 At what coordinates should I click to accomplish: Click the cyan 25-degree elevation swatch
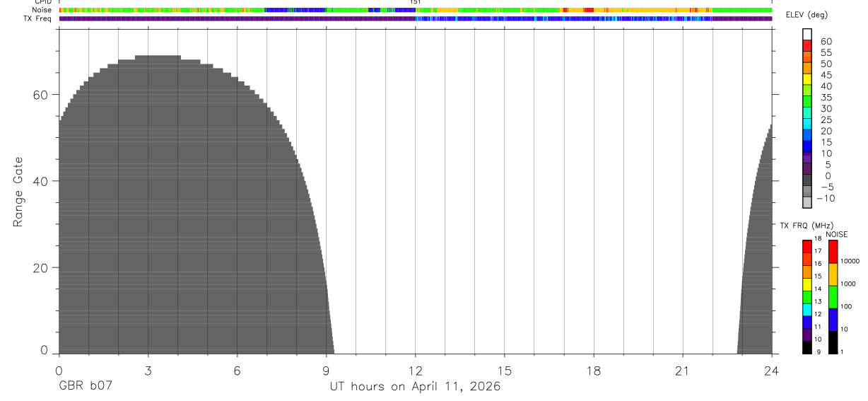click(807, 124)
